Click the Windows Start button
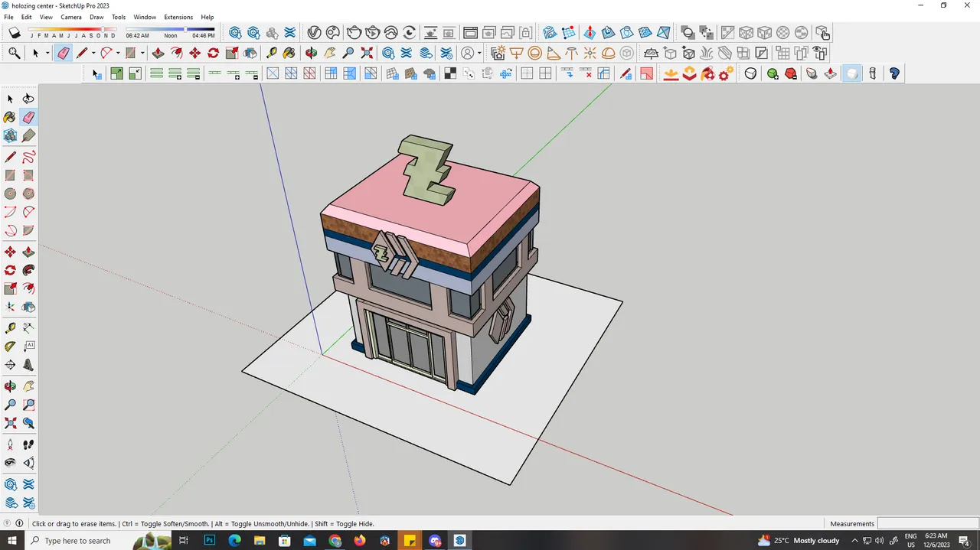Screen dimensions: 980x550 tap(12, 541)
